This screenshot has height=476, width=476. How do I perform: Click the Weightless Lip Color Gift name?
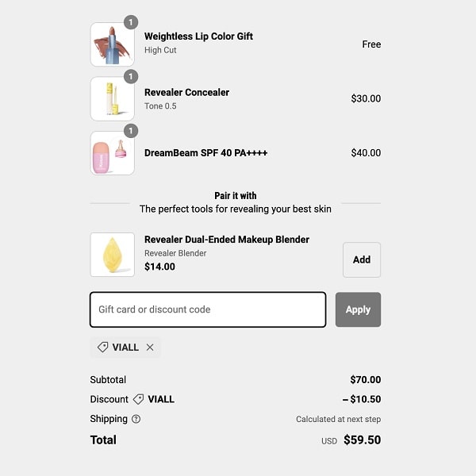point(198,36)
